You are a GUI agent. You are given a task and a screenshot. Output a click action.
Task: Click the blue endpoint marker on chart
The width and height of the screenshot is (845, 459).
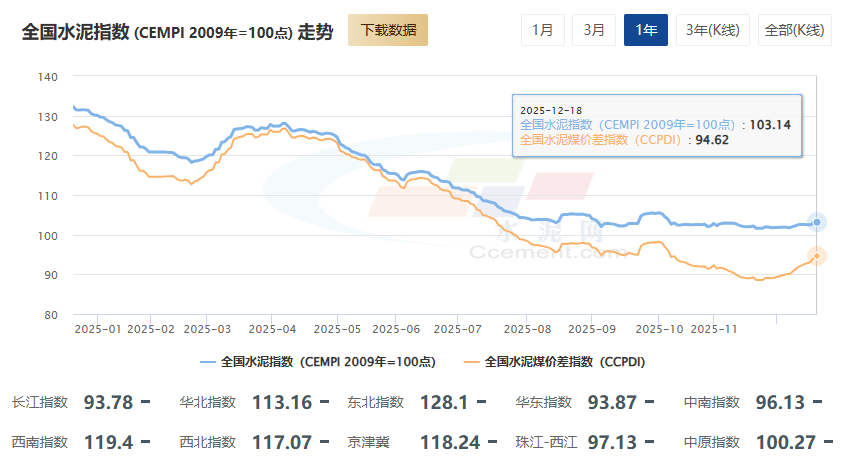pos(817,222)
